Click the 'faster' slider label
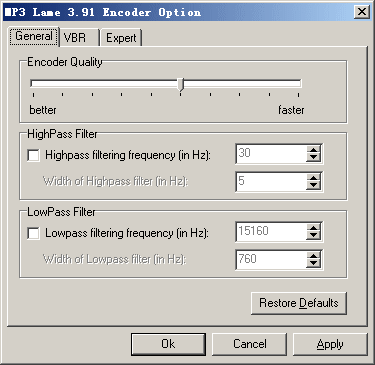Viewport: 375px width, 365px height. point(291,110)
